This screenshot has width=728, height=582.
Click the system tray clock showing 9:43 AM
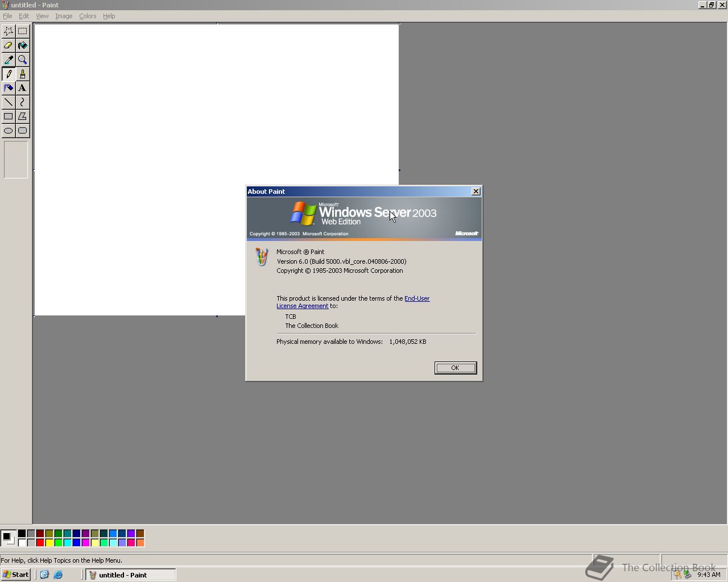[709, 575]
